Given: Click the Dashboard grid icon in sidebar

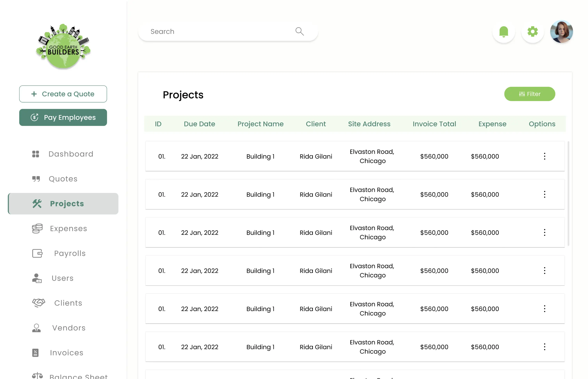Looking at the screenshot, I should coord(36,154).
